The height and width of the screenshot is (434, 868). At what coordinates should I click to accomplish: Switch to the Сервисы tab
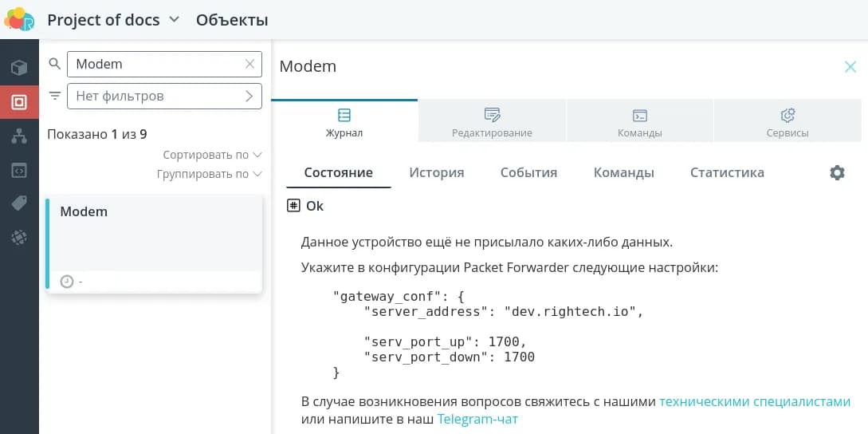pos(787,122)
